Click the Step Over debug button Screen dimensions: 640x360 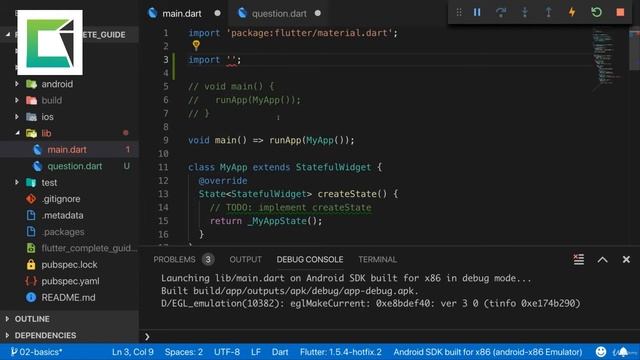(x=501, y=13)
